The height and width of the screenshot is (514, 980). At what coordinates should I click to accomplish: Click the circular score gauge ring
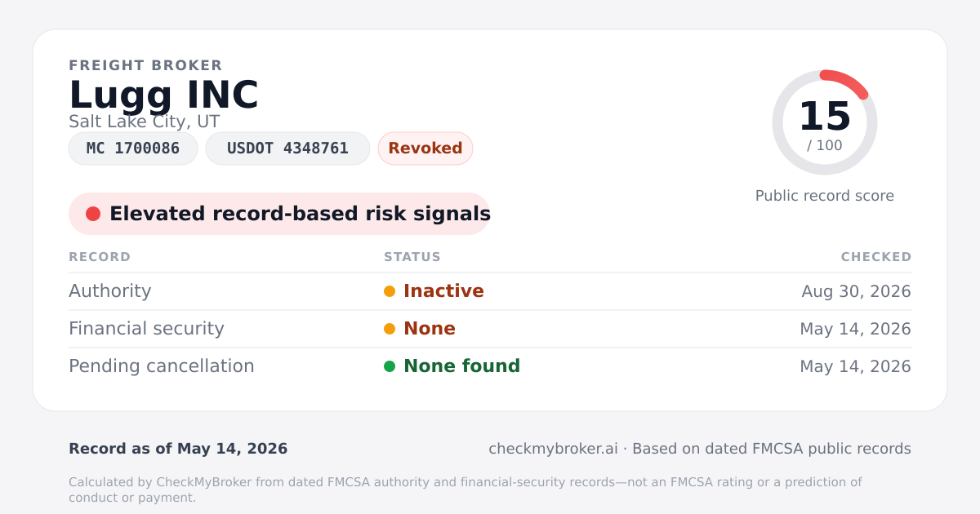click(825, 122)
